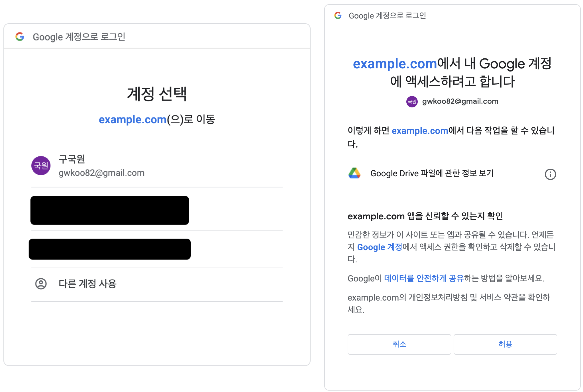Open the Google 계정 link
Screen dimensions: 583x392
coord(380,247)
